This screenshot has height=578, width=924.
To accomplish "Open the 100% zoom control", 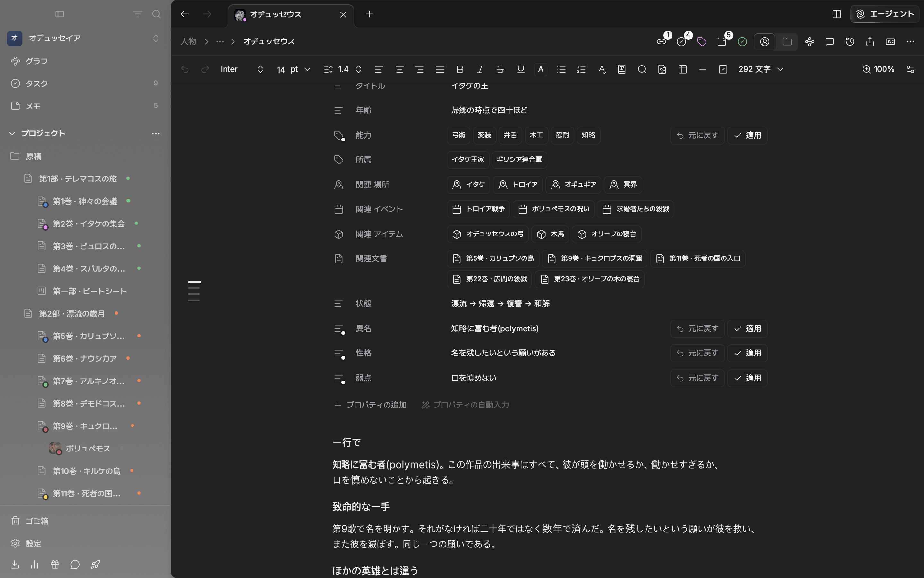I will point(878,69).
